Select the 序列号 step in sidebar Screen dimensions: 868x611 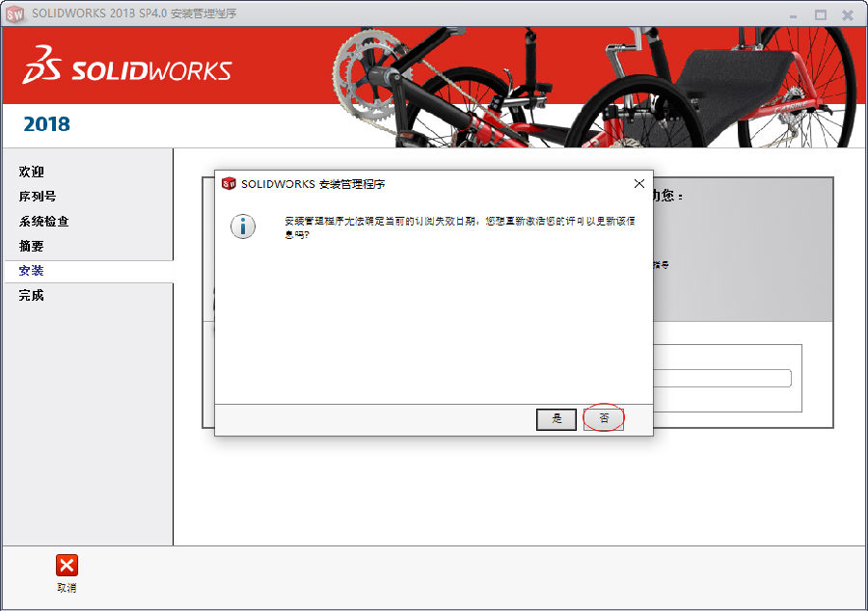tap(37, 197)
